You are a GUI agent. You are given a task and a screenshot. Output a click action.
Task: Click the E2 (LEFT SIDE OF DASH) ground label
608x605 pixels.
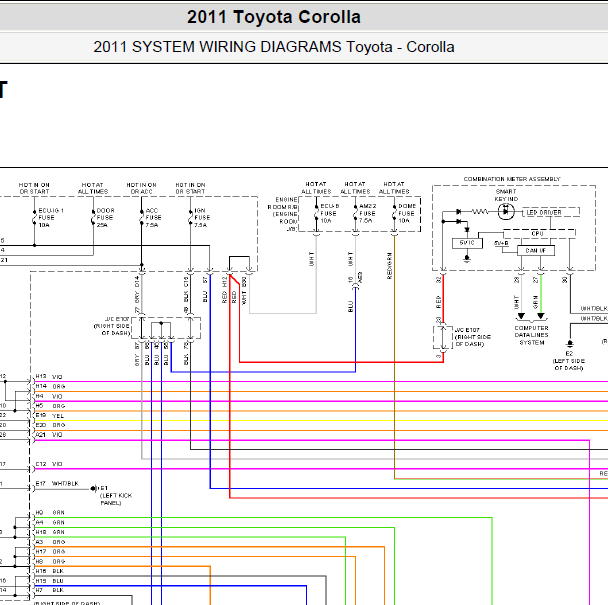[568, 361]
